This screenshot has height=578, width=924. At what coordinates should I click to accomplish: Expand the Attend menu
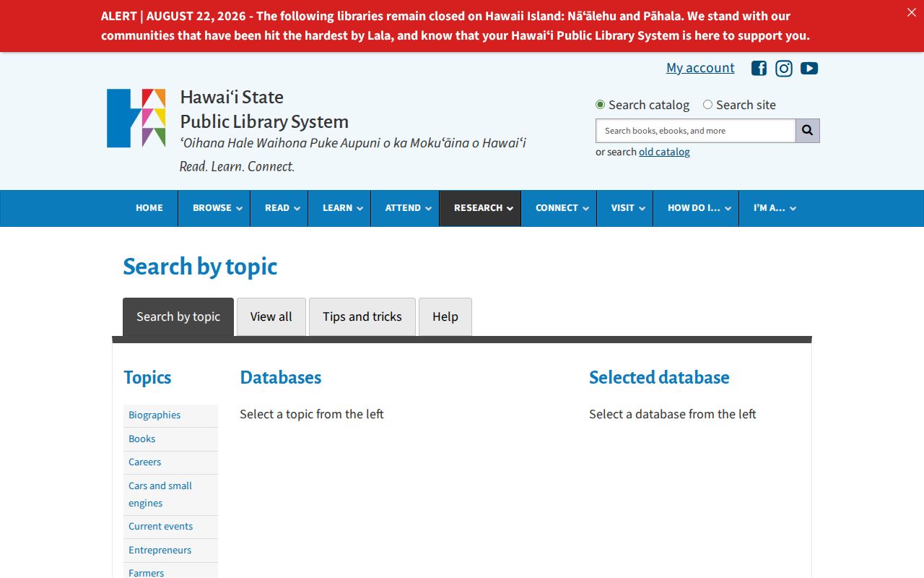click(x=405, y=208)
